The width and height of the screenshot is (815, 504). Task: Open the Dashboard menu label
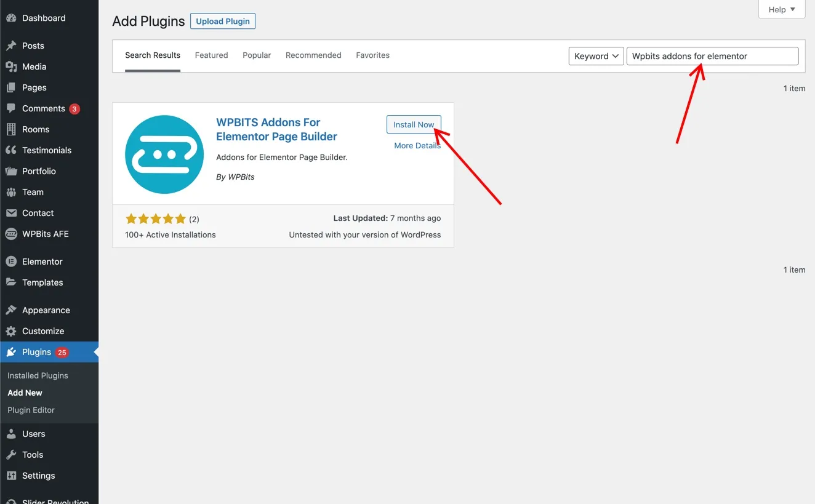point(44,18)
